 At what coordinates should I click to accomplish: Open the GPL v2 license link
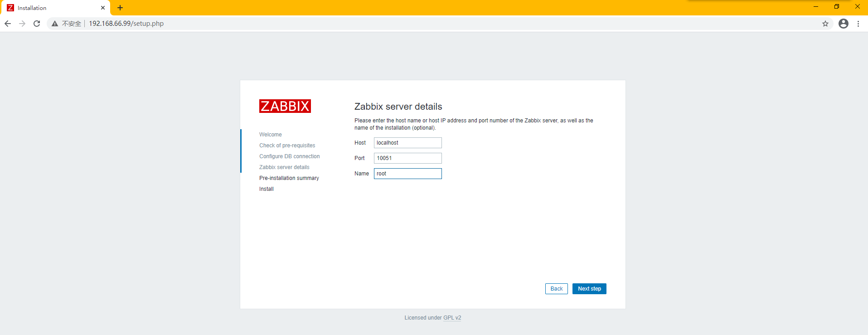pos(452,318)
